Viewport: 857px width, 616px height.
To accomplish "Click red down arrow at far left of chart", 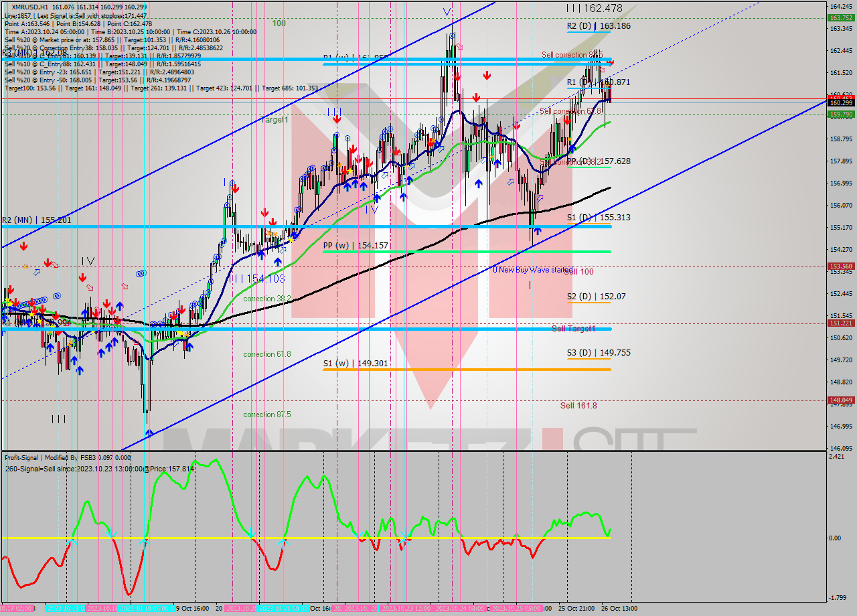I will coord(23,246).
